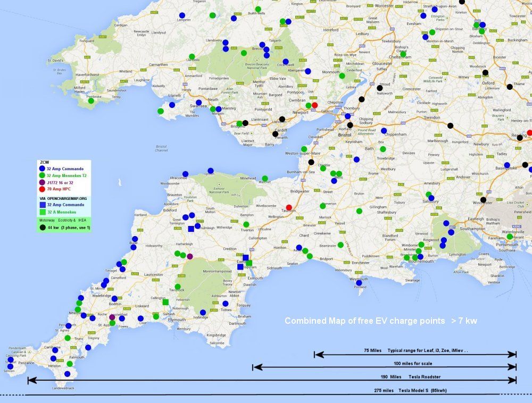Select the "275 miles Tesla Model S" label
This screenshot has height=403, width=532.
click(410, 390)
